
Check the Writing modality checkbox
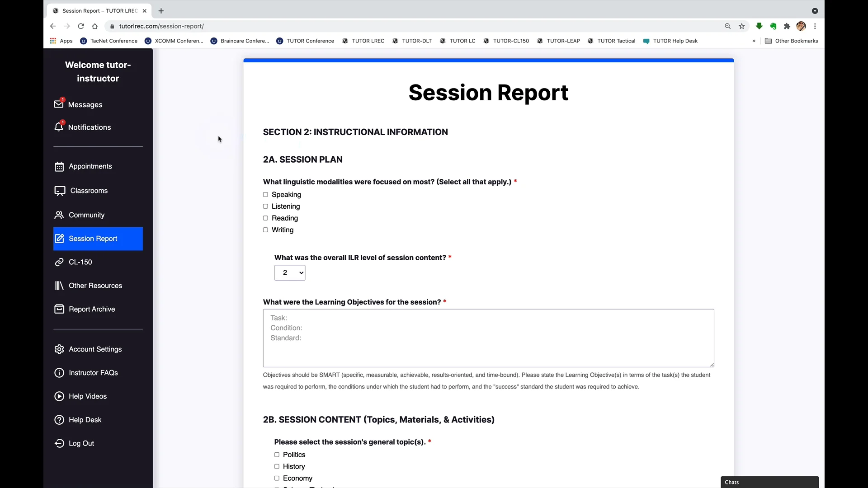265,230
